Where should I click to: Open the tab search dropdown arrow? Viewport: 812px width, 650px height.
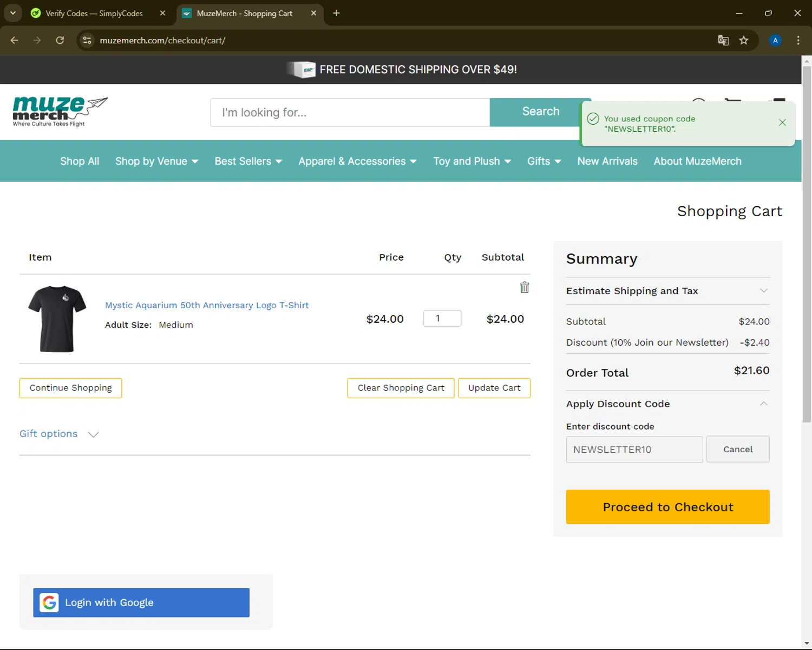pyautogui.click(x=12, y=13)
